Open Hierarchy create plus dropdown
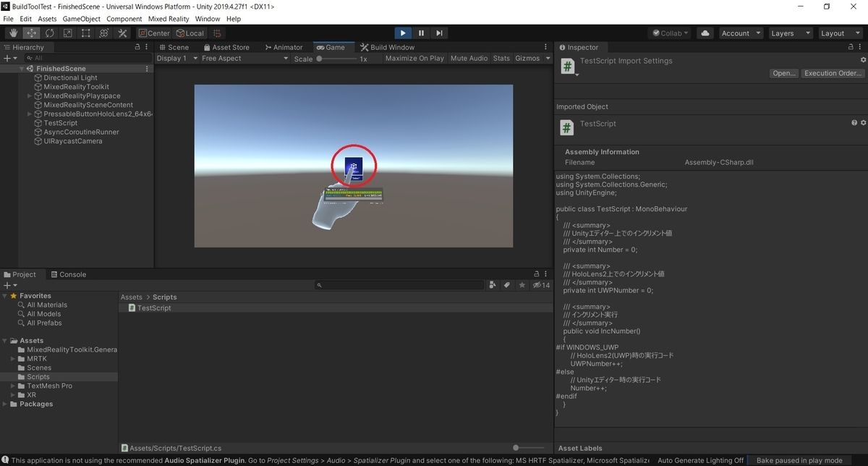 [9, 58]
